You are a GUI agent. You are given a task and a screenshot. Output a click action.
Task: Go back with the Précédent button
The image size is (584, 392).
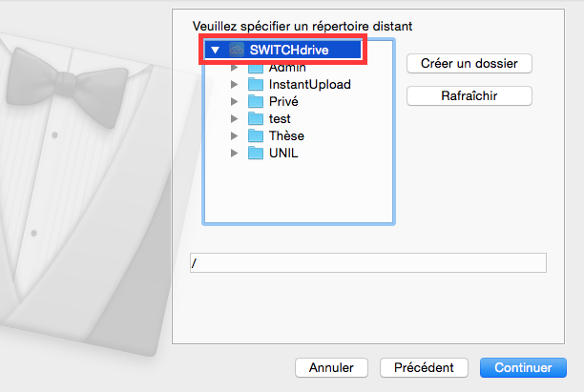click(424, 367)
